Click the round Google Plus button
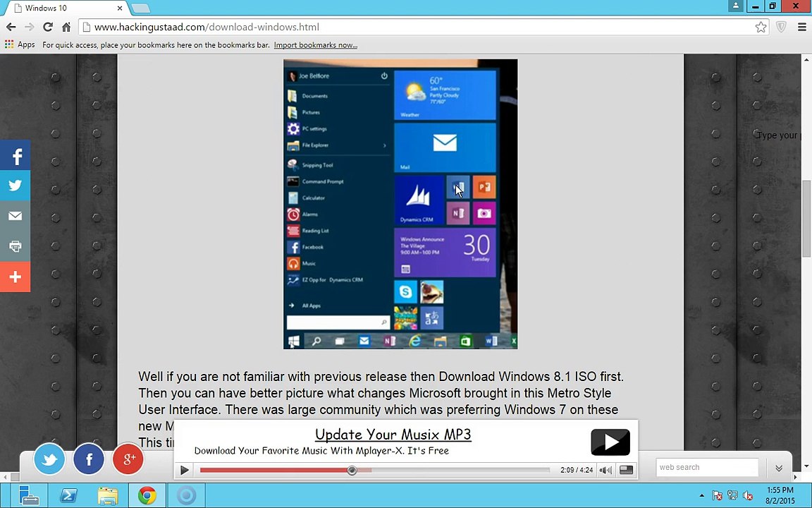The image size is (812, 508). tap(128, 459)
